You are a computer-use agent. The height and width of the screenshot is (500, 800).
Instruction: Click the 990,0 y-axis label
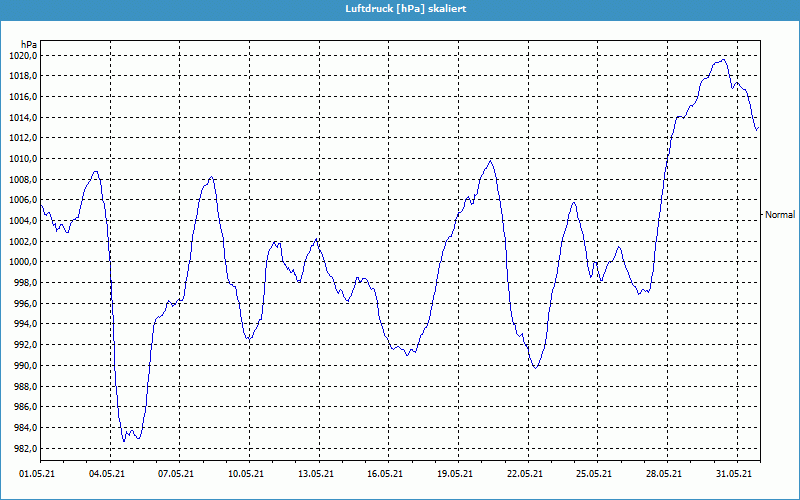click(x=24, y=365)
